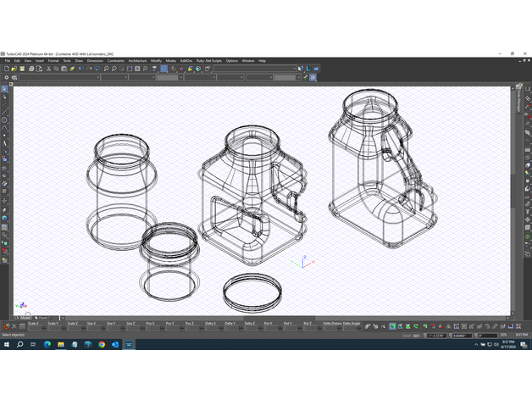Click the Save icon in toolbar

[23, 69]
